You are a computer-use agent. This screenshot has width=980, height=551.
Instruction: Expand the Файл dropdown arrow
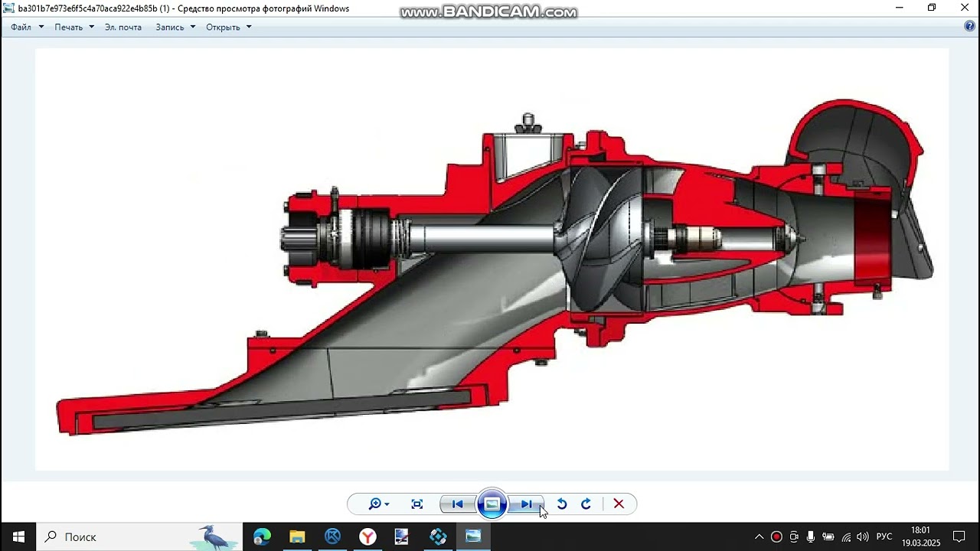41,27
